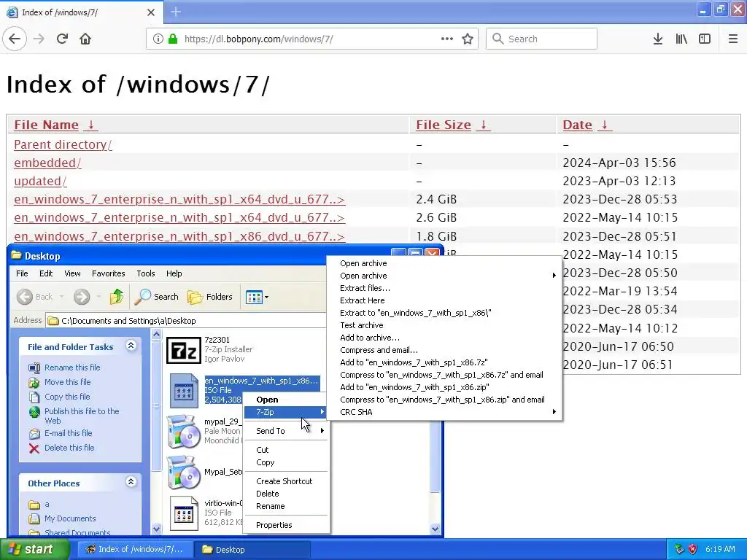
Task: Click Publish this file to the Web
Action: tap(82, 416)
